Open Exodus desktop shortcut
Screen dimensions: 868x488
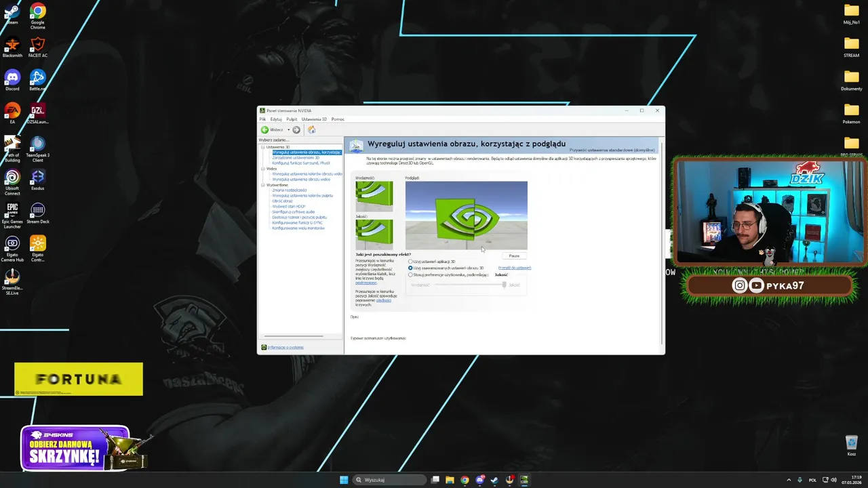point(37,179)
